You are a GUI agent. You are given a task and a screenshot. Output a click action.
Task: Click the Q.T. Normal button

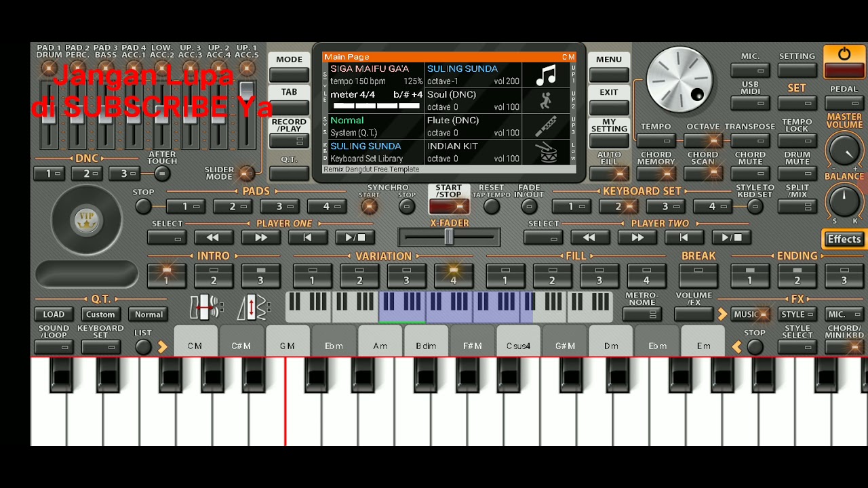(x=149, y=314)
